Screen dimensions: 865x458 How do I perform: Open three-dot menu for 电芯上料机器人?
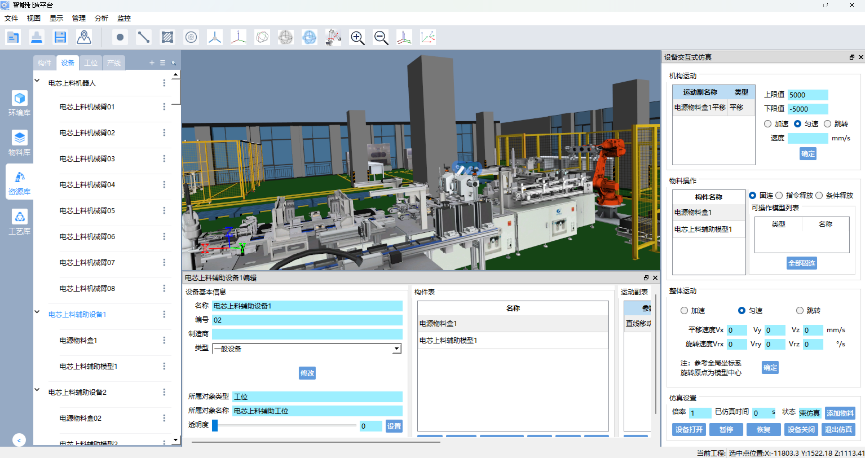[164, 83]
